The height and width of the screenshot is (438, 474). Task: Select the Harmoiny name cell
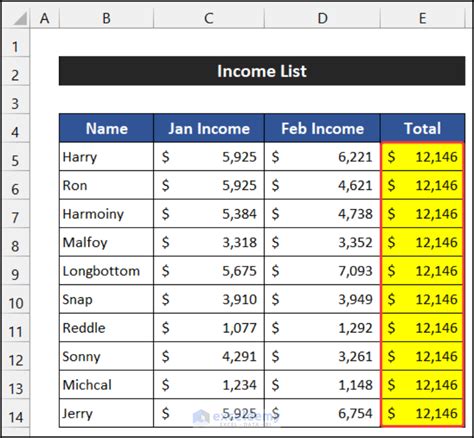106,214
